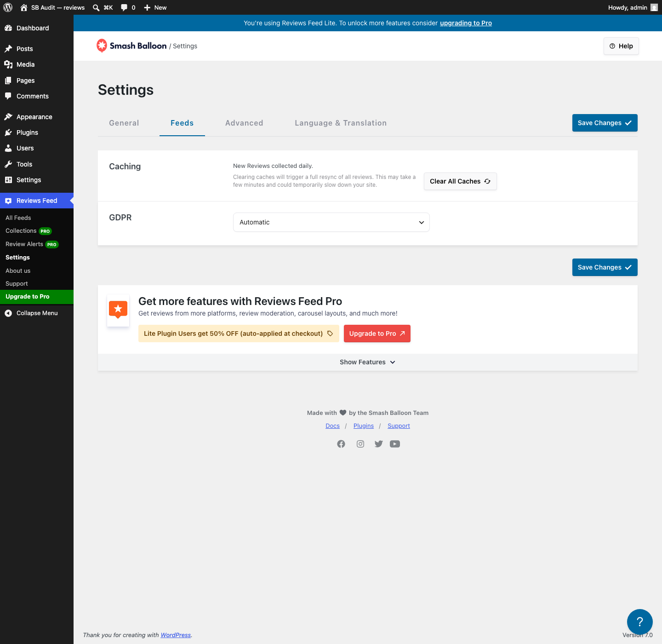The image size is (662, 644).
Task: Open the YouTube icon in footer
Action: point(395,444)
